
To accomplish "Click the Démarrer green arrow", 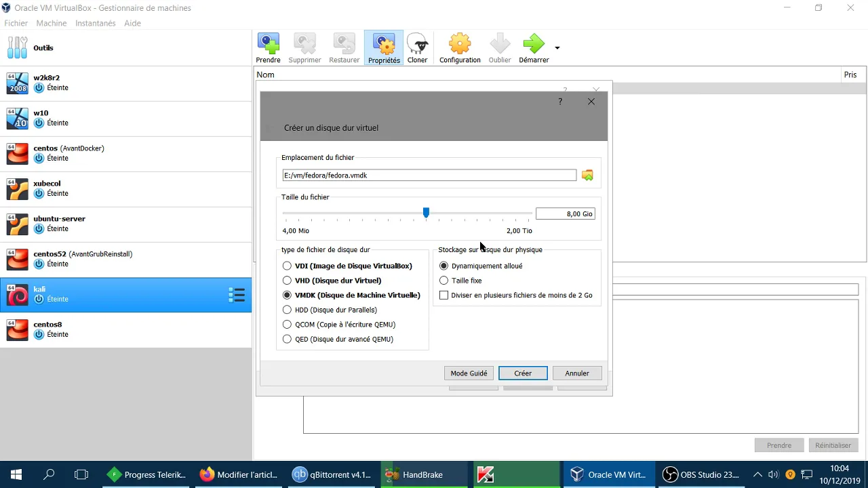I will (x=534, y=48).
